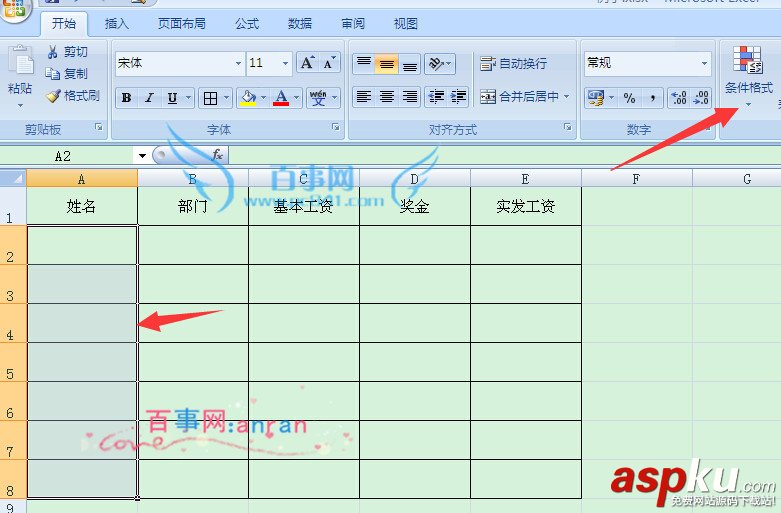Toggle italic formatting
This screenshot has width=781, height=513.
pos(149,98)
